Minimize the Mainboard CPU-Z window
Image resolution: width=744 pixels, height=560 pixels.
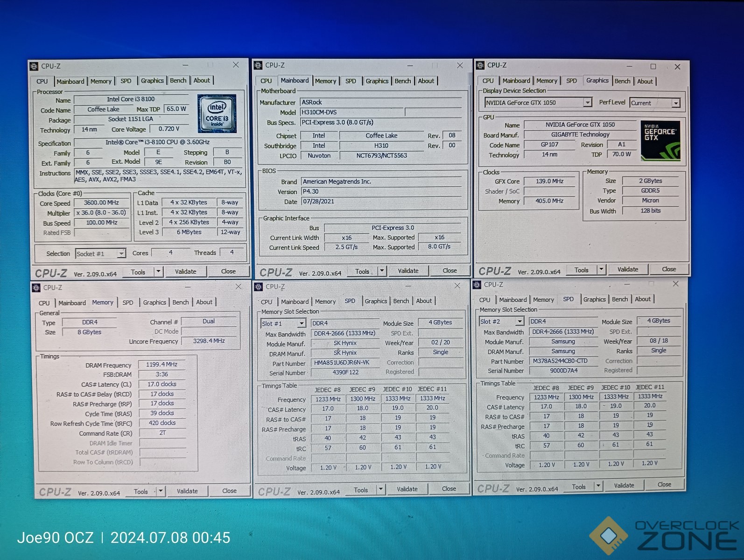(x=410, y=65)
